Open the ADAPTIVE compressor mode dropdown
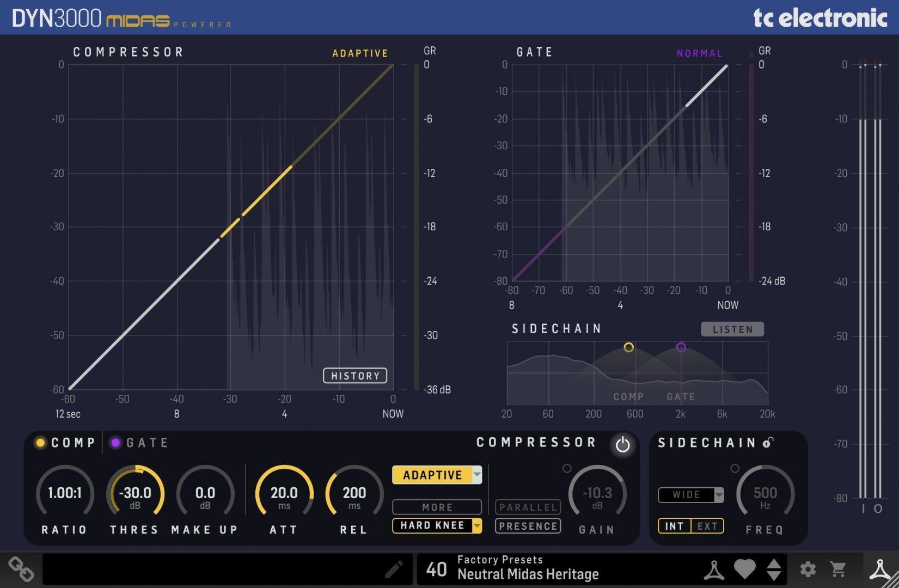 click(436, 474)
